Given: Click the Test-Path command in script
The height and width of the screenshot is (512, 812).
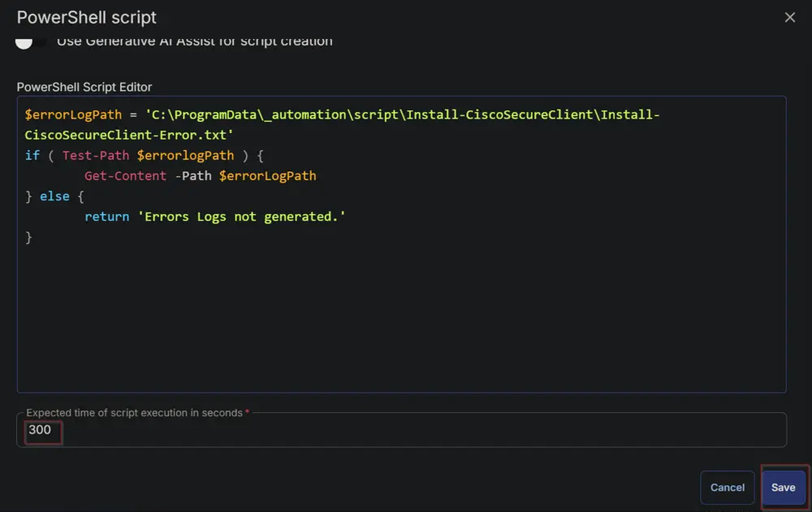Looking at the screenshot, I should point(96,155).
